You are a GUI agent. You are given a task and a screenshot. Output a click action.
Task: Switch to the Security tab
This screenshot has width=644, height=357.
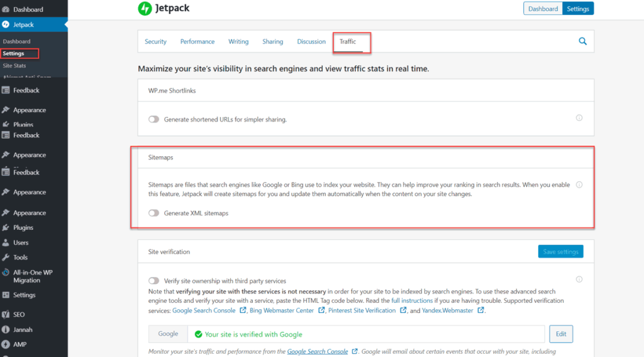pyautogui.click(x=155, y=42)
